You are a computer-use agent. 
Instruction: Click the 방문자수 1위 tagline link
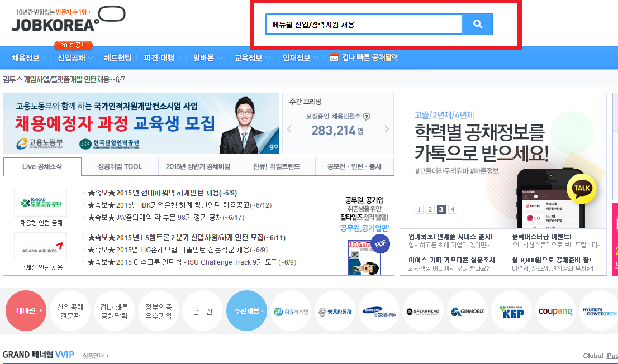coord(73,12)
